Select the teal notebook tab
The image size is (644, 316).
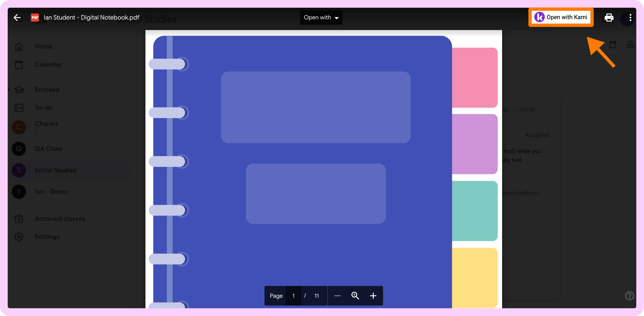coord(475,211)
